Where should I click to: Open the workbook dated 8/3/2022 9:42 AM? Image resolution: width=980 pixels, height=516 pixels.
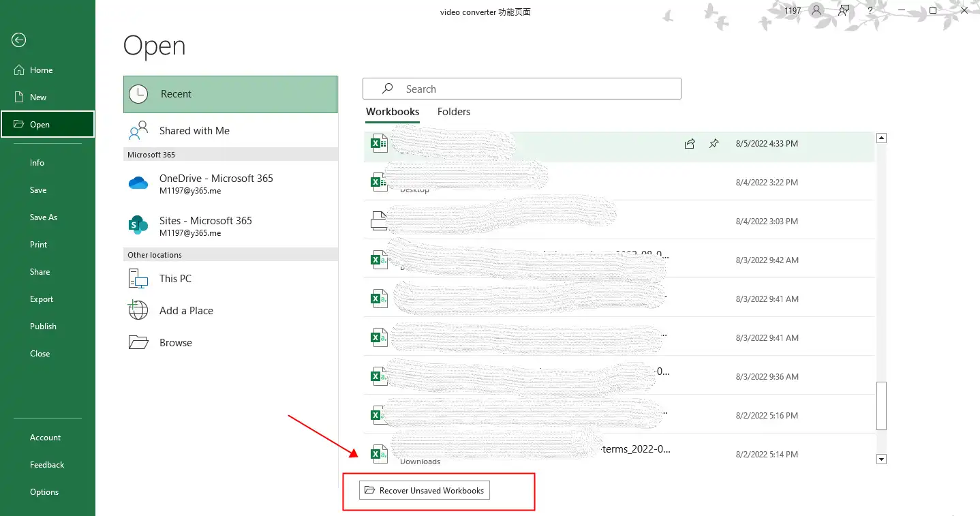pos(619,260)
